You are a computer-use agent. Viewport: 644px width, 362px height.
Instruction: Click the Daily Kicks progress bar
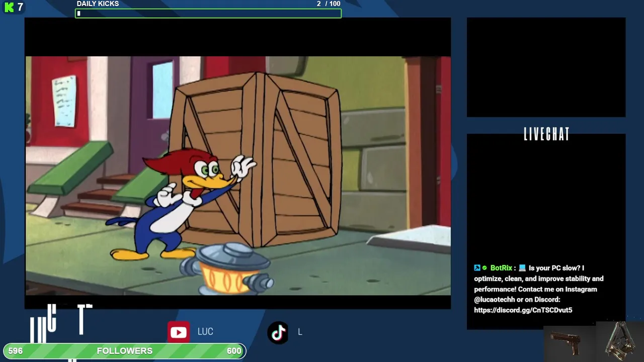pyautogui.click(x=208, y=14)
